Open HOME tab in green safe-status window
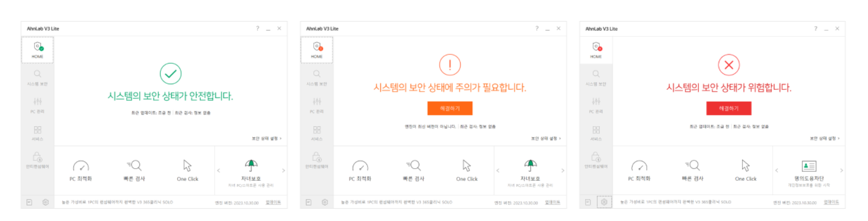This screenshot has width=868, height=221. pos(37,50)
